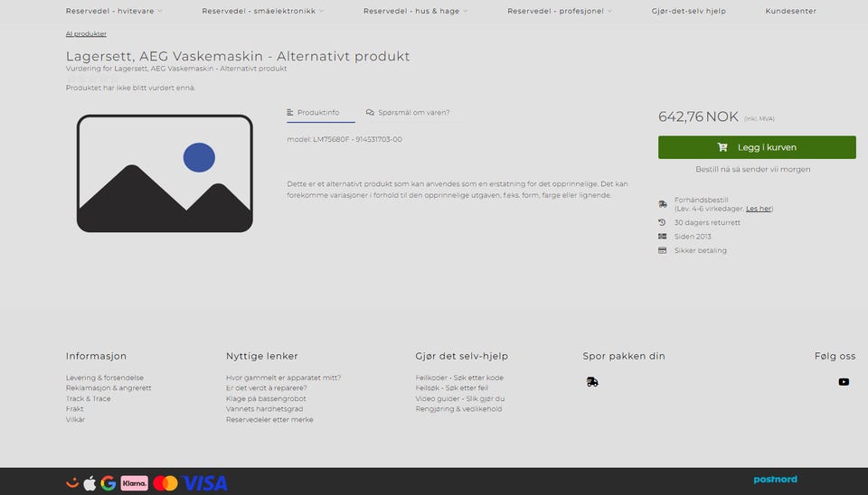This screenshot has height=495, width=868.
Task: Click the Apple Pay logo
Action: (x=90, y=483)
